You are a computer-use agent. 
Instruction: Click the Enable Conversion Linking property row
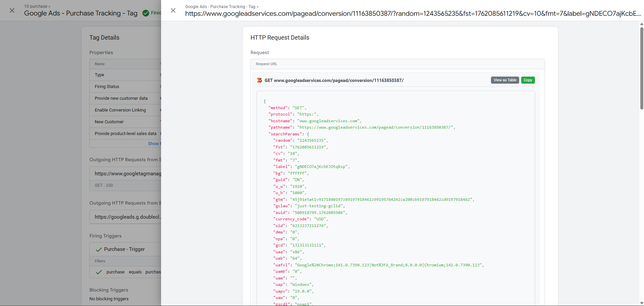point(120,110)
